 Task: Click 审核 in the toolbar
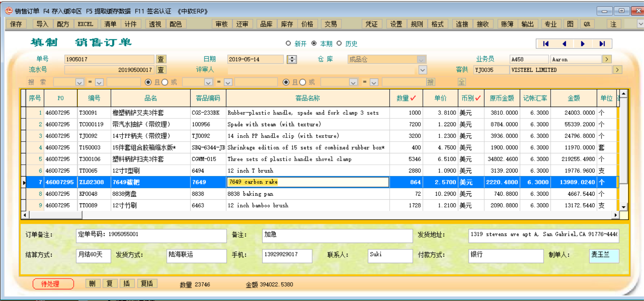click(222, 24)
